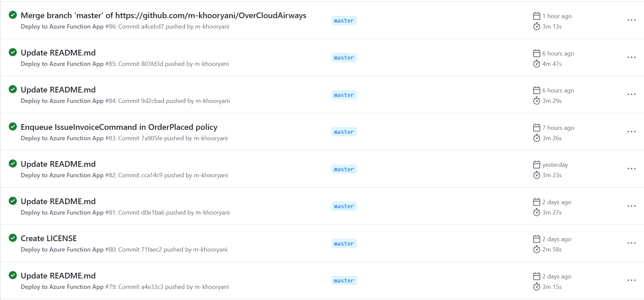This screenshot has width=644, height=300.
Task: Open the "Enqueue IssueInvoiceCommand in OrderPlaced policy" run
Action: pos(119,127)
